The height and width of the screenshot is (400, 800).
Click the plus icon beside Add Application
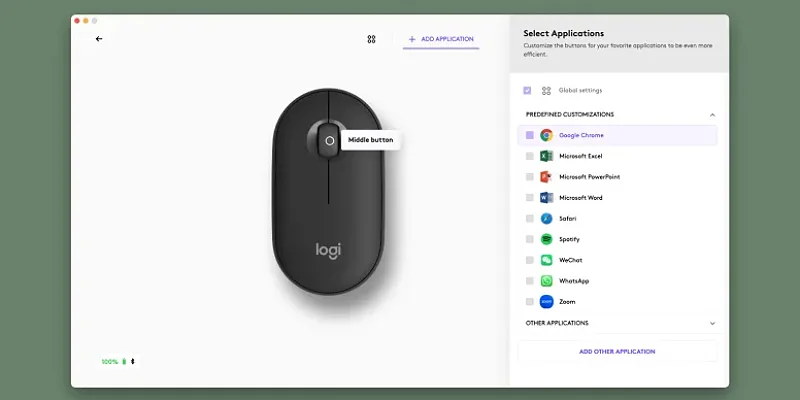tap(412, 39)
